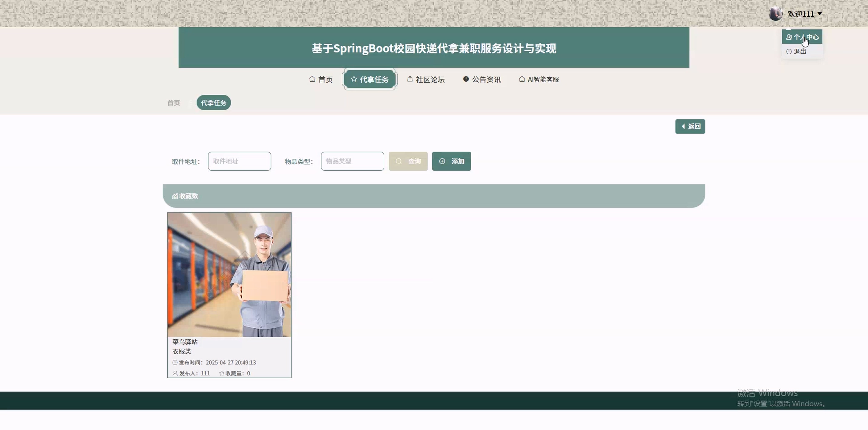Click the 添加 add button
Image resolution: width=868 pixels, height=430 pixels.
[x=451, y=161]
